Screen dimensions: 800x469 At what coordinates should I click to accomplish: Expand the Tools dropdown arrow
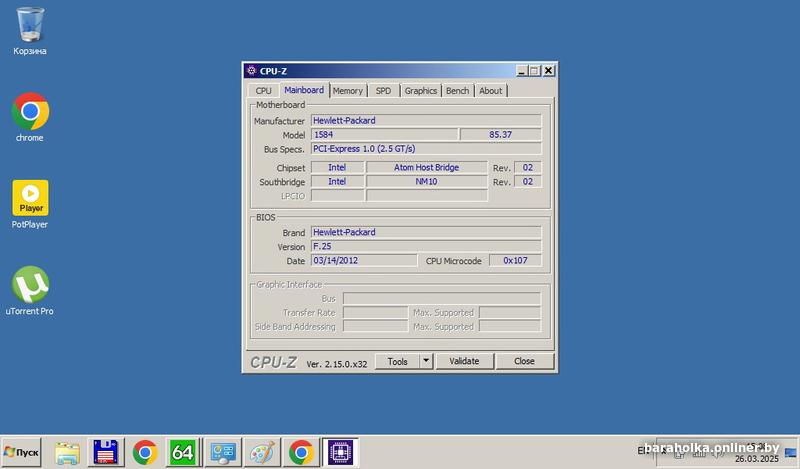[x=426, y=361]
